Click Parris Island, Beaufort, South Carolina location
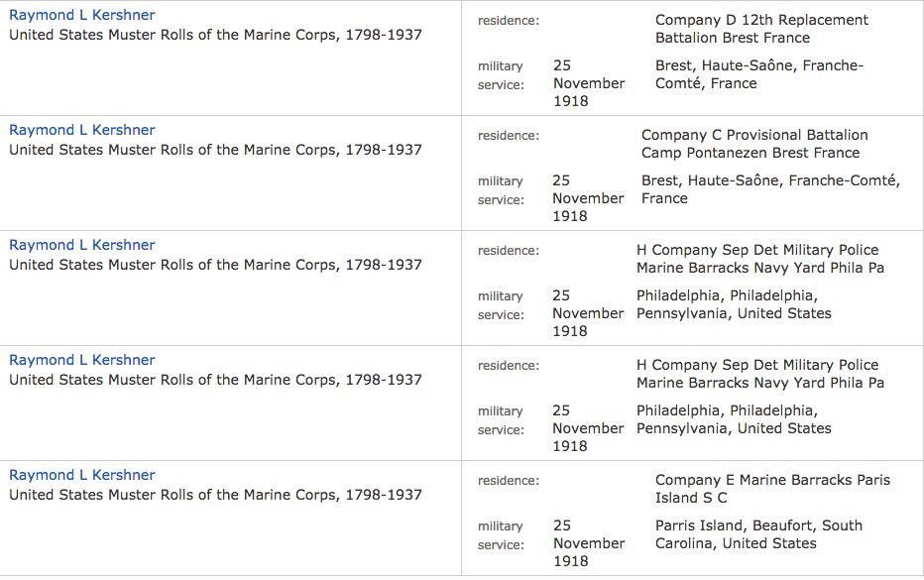 pos(758,534)
